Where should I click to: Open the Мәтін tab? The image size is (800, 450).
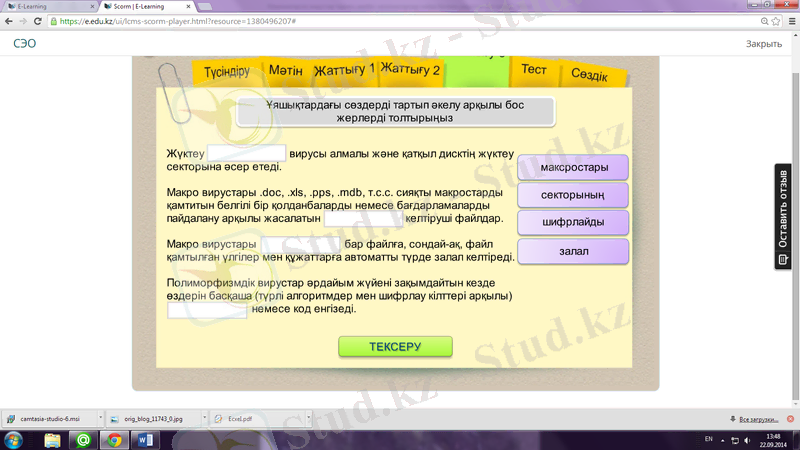286,70
